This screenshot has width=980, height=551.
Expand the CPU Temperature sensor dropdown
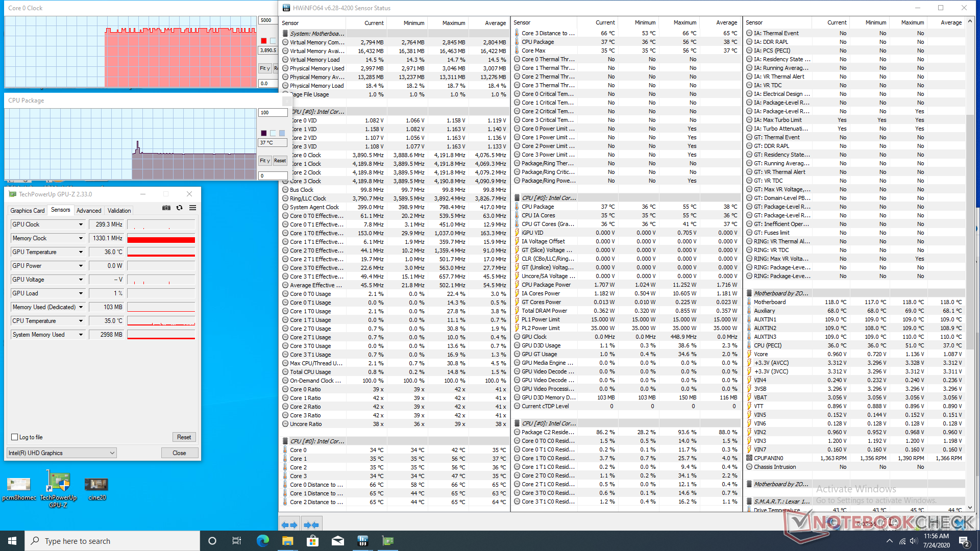tap(81, 321)
